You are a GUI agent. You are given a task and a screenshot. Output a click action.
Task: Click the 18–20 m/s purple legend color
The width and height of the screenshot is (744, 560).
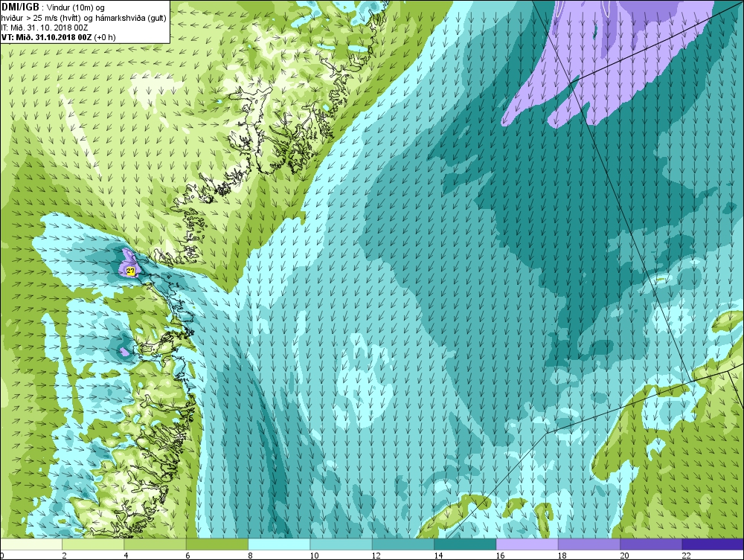click(589, 544)
